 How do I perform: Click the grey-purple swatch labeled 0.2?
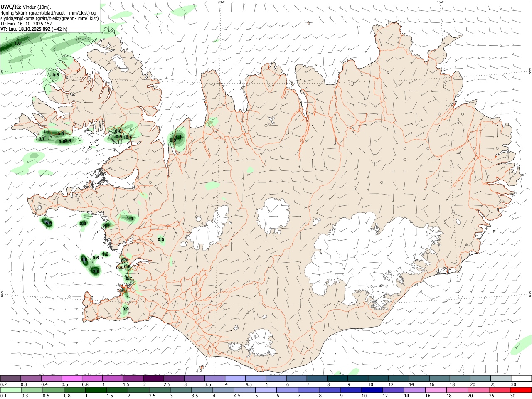tap(11, 378)
